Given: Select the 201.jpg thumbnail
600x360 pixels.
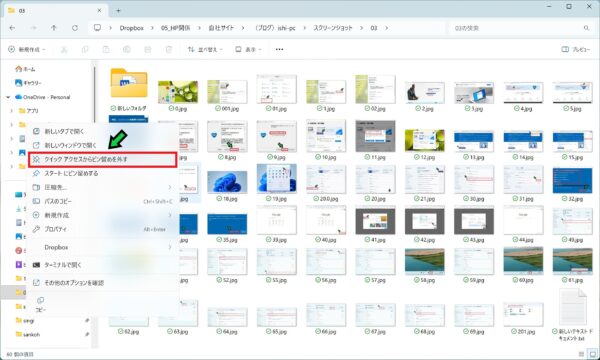Looking at the screenshot, I should [523, 314].
